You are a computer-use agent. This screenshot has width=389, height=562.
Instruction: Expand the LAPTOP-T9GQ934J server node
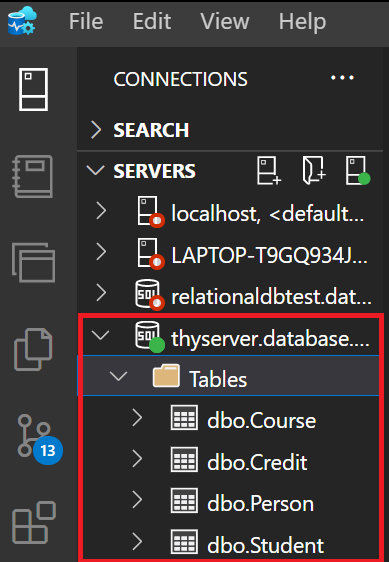coord(101,252)
